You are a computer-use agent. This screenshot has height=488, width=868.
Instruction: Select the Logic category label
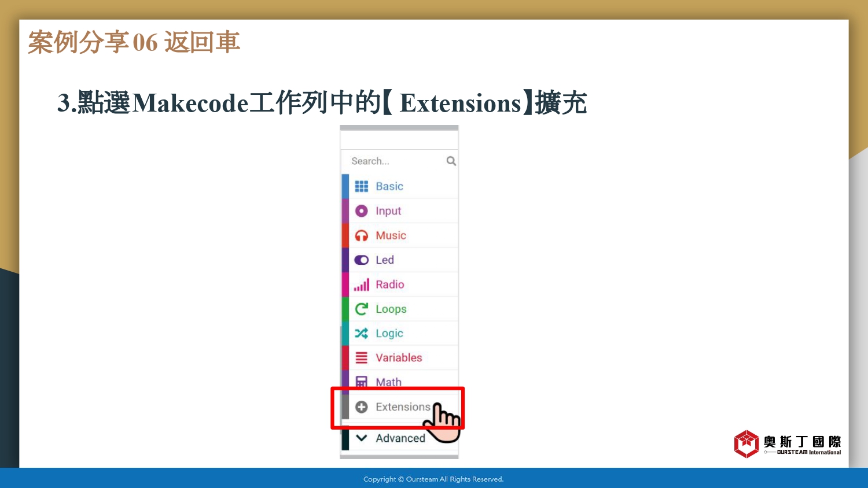coord(389,334)
